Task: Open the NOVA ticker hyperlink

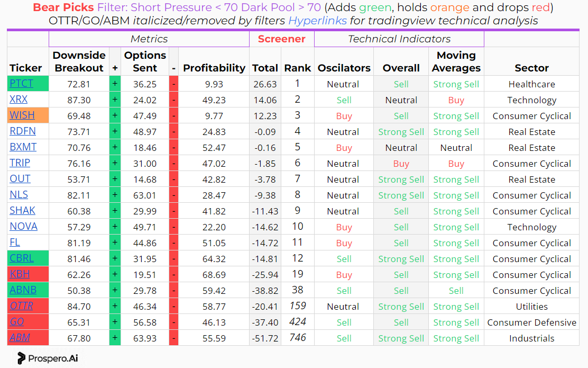Action: 23,227
